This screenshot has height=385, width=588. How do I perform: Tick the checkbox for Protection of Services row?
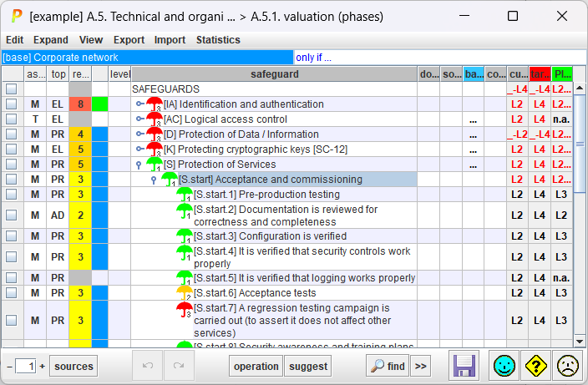[x=11, y=164]
